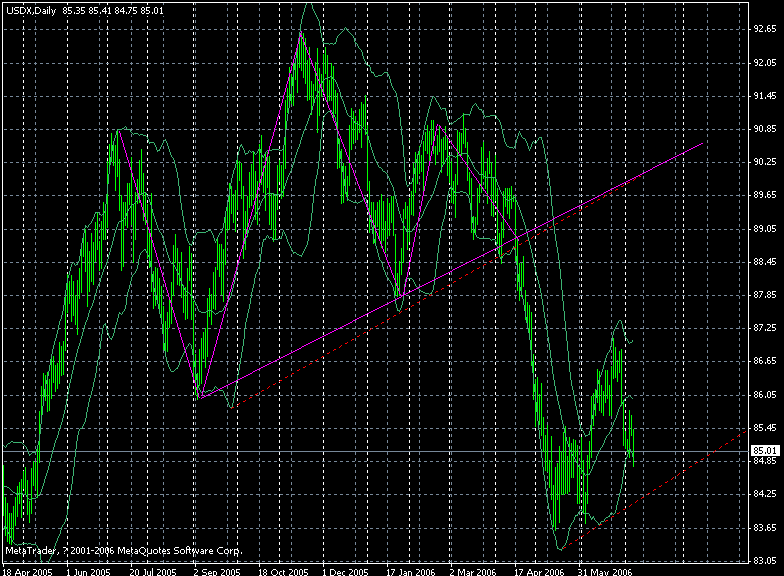Click the 18 Oct 2005 date label
Viewport: 784px width, 576px height.
point(282,571)
